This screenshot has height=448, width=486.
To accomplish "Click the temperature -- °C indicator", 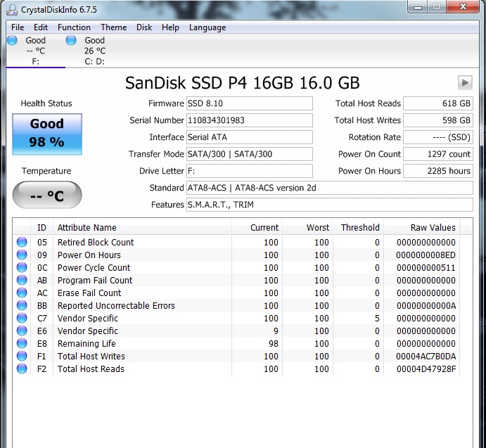I will (47, 195).
